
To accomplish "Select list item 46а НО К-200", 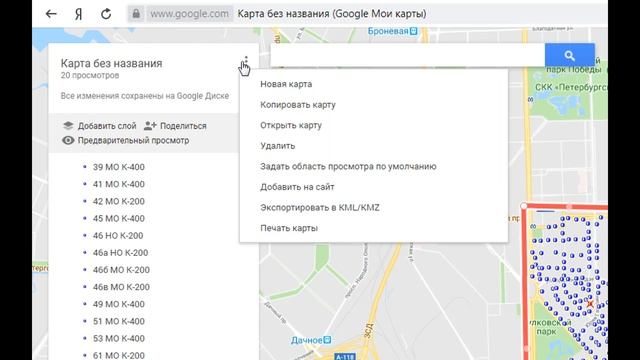I will (x=120, y=253).
